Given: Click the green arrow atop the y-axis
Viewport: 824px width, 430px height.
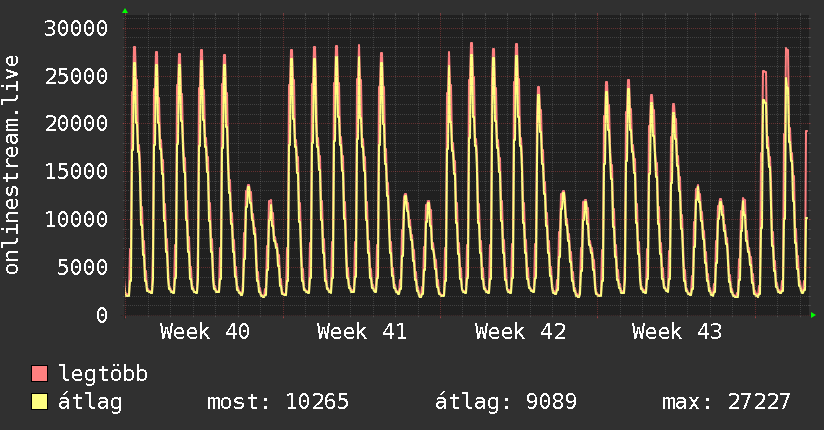Looking at the screenshot, I should pyautogui.click(x=125, y=11).
